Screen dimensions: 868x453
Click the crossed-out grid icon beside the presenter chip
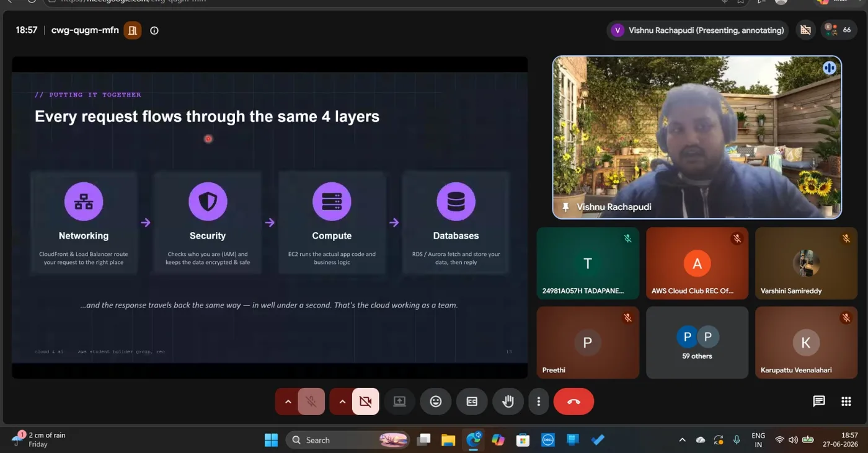click(x=805, y=30)
